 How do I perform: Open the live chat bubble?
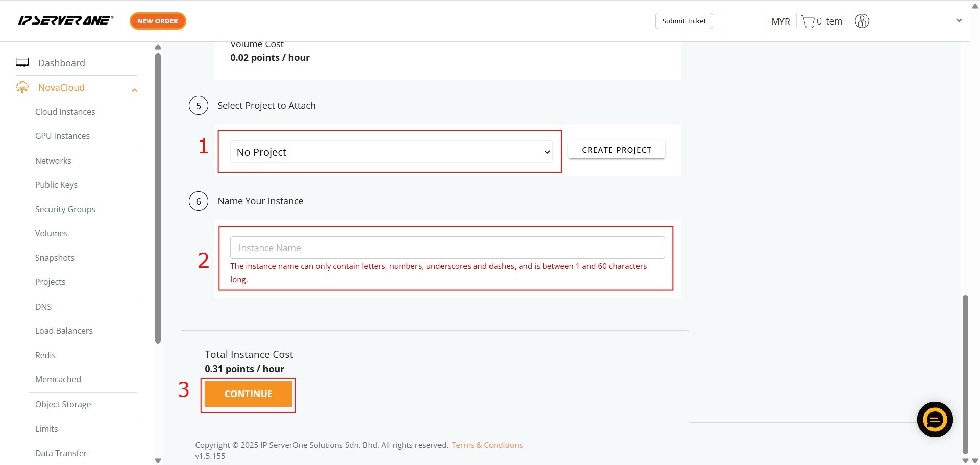coord(935,420)
